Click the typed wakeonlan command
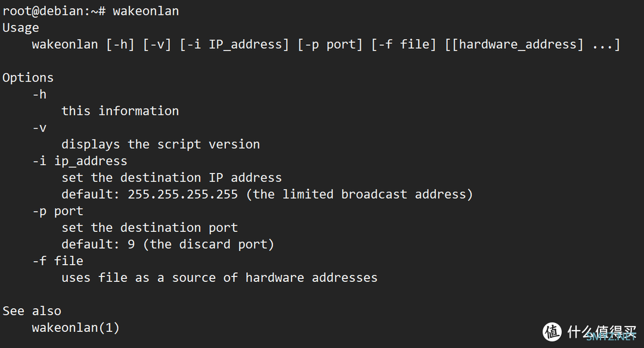This screenshot has width=644, height=348. (x=146, y=11)
